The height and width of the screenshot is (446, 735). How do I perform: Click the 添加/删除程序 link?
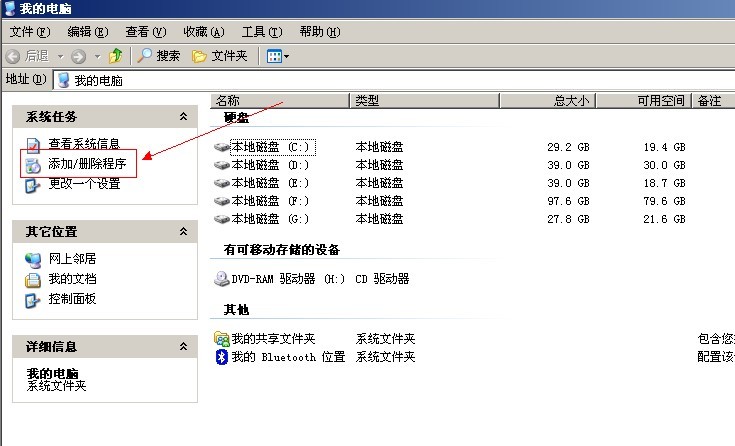pos(87,163)
